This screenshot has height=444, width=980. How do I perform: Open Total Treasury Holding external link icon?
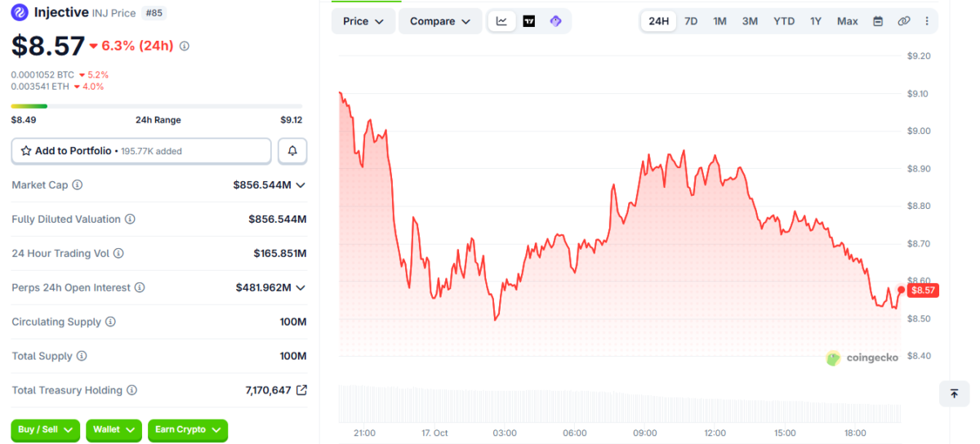301,390
